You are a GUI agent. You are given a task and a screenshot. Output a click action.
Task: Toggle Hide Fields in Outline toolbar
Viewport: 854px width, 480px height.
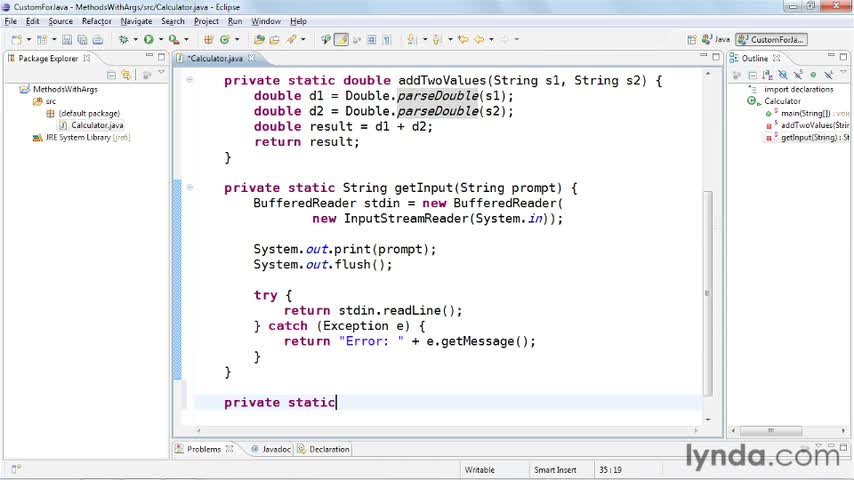(783, 75)
